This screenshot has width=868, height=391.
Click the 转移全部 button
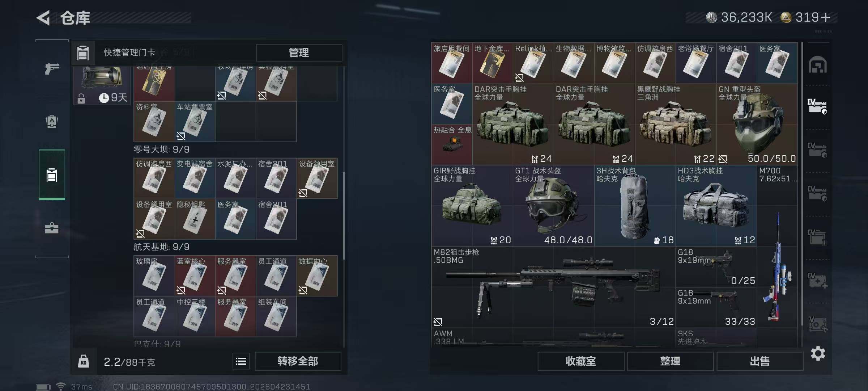click(298, 361)
